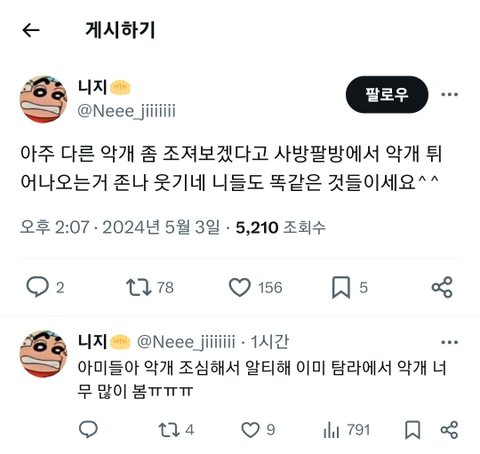Share the main post via share icon
The image size is (480, 454).
click(442, 287)
